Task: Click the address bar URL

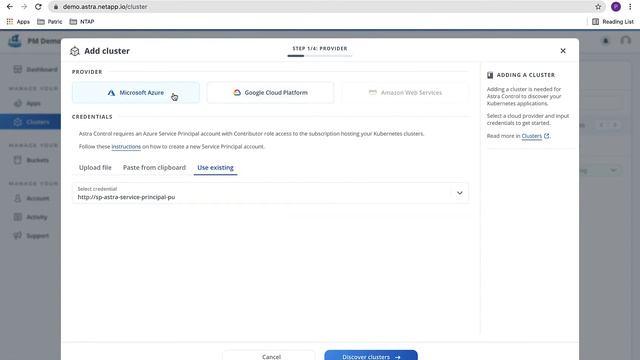Action: point(105,7)
